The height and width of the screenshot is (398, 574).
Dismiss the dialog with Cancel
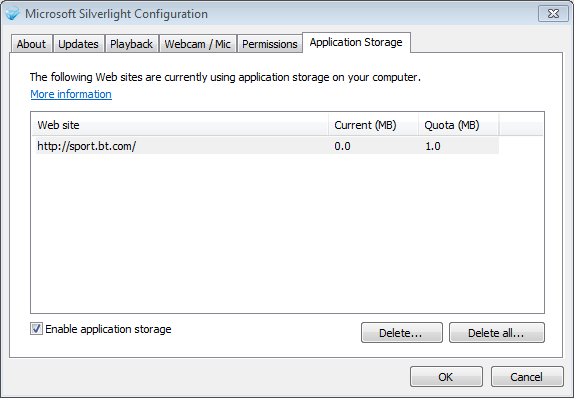(527, 377)
